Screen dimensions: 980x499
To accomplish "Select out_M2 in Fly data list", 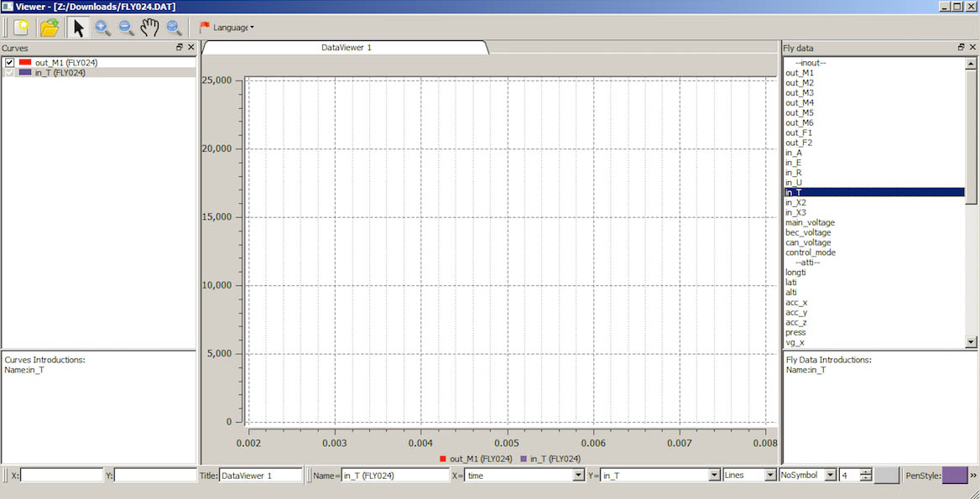I will 874,82.
